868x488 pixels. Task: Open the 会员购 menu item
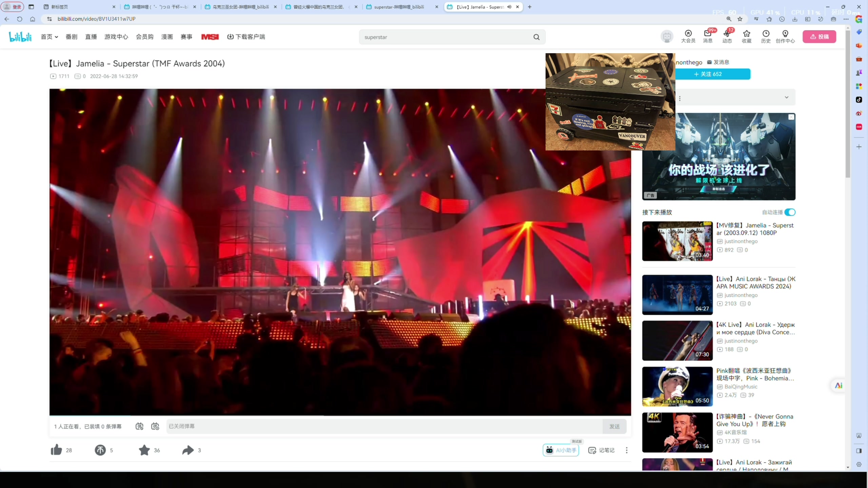(145, 37)
